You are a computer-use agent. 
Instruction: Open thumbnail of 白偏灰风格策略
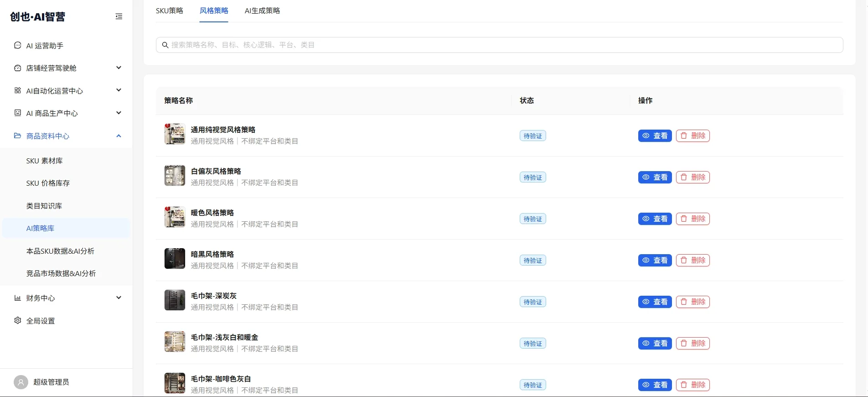tap(175, 175)
